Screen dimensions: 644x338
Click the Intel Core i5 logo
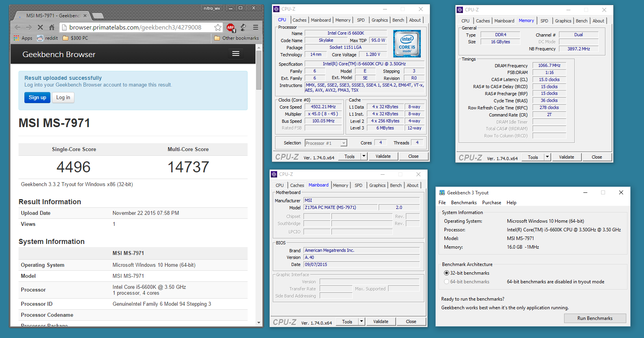[407, 44]
